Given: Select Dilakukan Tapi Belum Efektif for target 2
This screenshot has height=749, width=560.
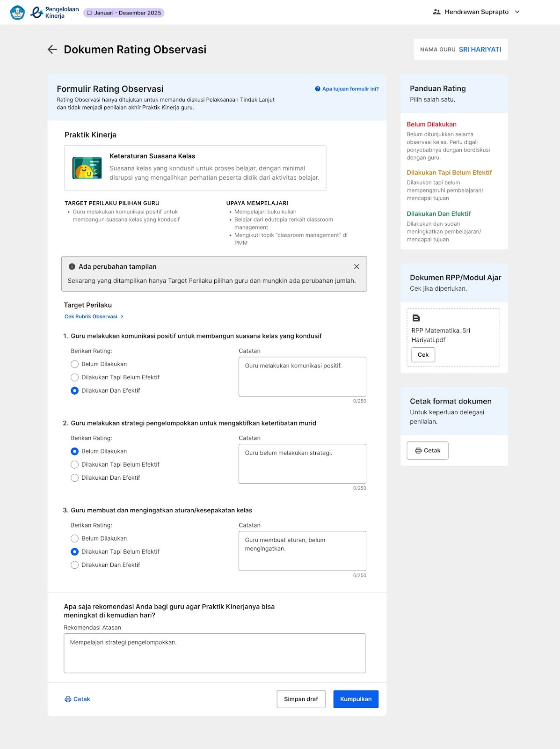Looking at the screenshot, I should point(74,464).
